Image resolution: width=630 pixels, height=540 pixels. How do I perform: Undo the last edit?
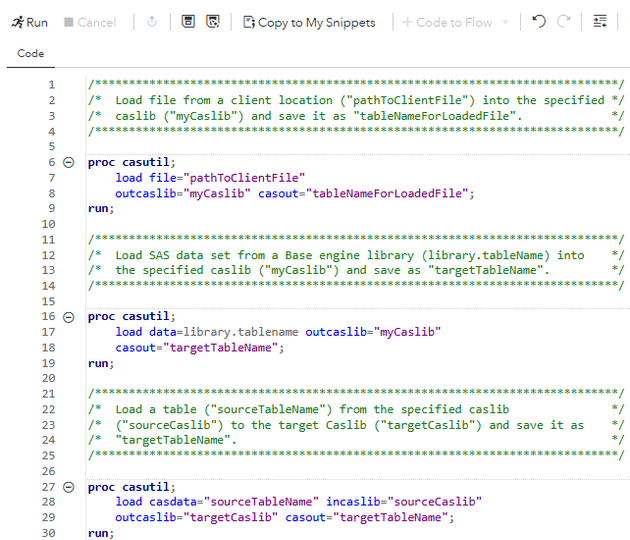[x=539, y=22]
